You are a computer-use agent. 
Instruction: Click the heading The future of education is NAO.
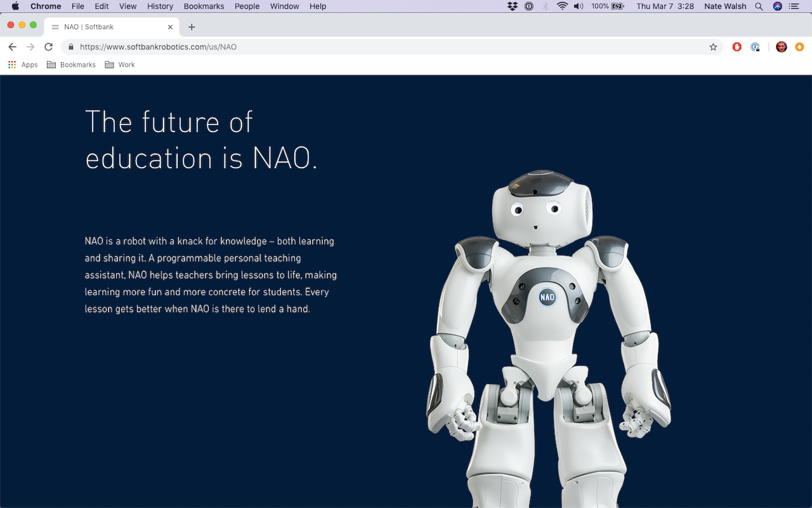coord(201,140)
